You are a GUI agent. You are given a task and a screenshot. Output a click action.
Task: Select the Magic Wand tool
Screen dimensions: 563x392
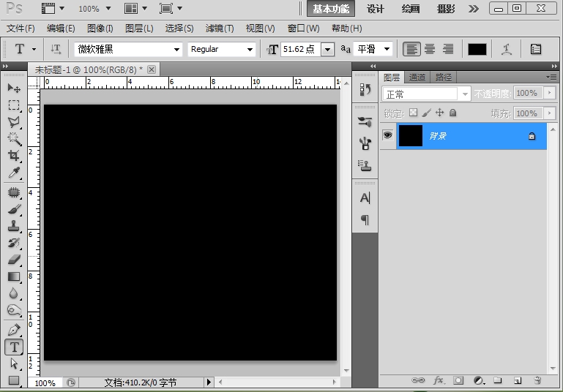click(14, 139)
